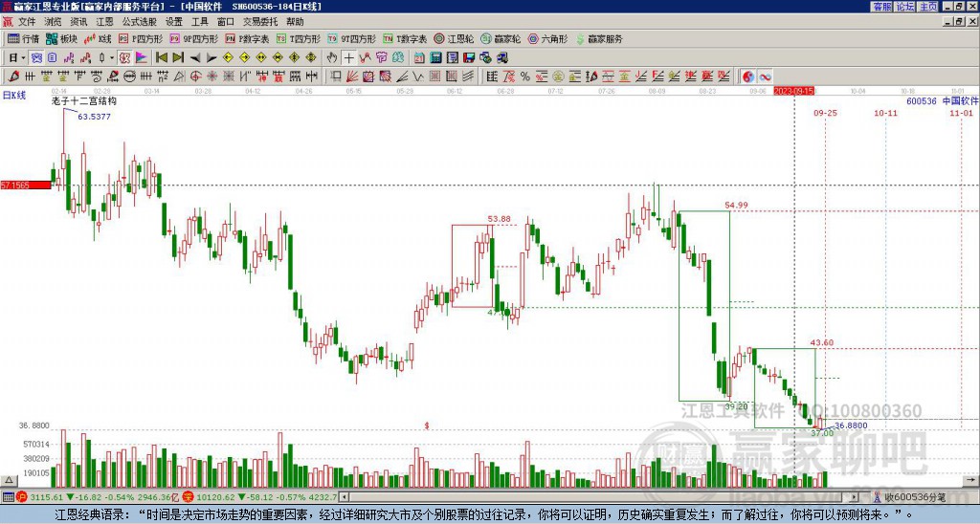Open the 赢家轮 wheel tool
Image resolution: width=980 pixels, height=524 pixels.
click(x=501, y=38)
